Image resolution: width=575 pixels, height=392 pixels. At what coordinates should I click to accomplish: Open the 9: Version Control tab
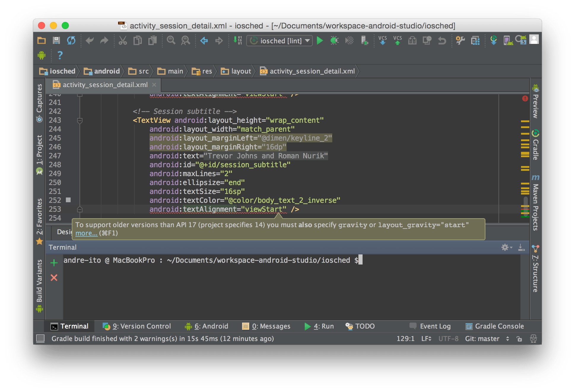pyautogui.click(x=137, y=326)
